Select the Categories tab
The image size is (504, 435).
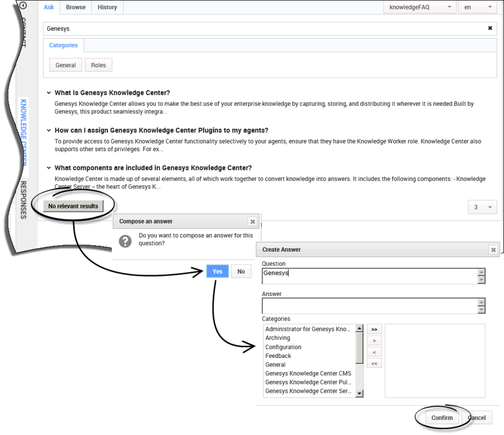[x=64, y=45]
